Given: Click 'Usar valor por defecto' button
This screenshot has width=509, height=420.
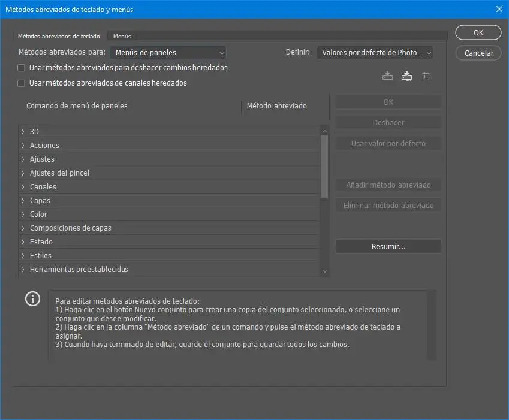Looking at the screenshot, I should tap(388, 143).
